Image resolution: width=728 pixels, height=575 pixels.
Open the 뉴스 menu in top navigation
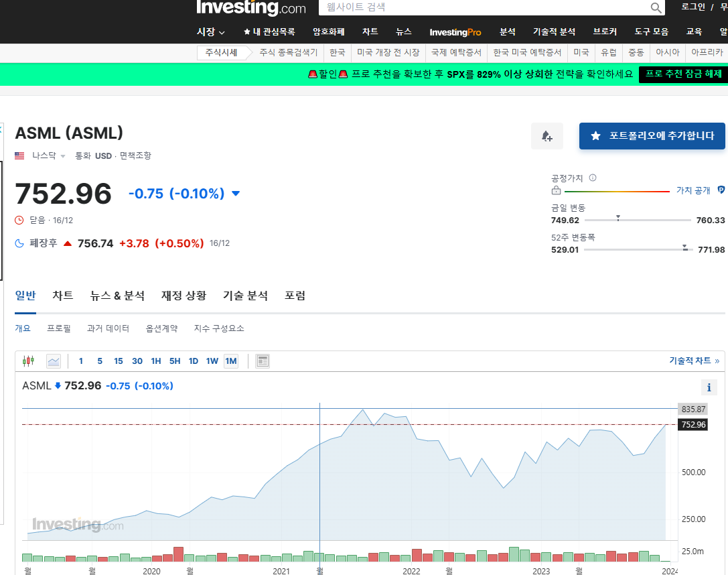[403, 31]
